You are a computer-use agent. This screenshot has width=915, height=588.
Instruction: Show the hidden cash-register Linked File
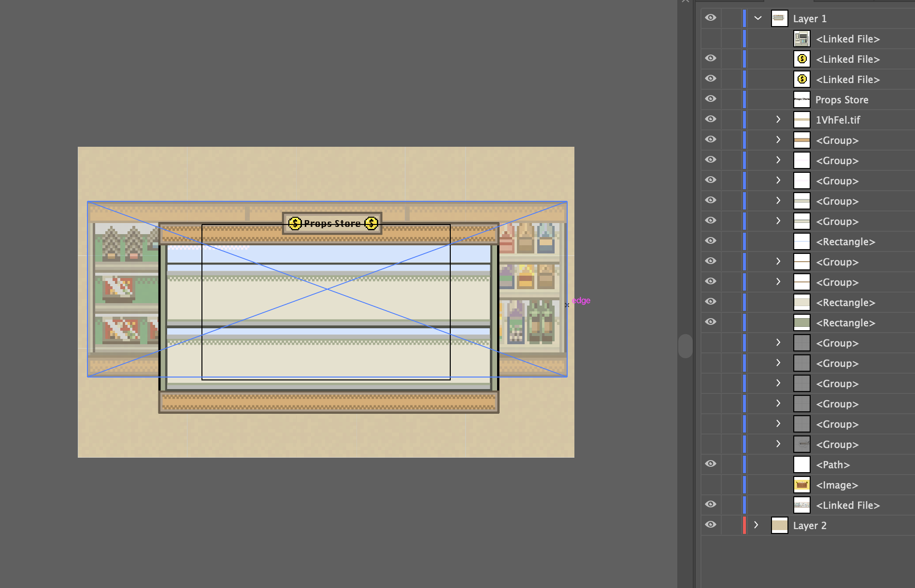710,39
